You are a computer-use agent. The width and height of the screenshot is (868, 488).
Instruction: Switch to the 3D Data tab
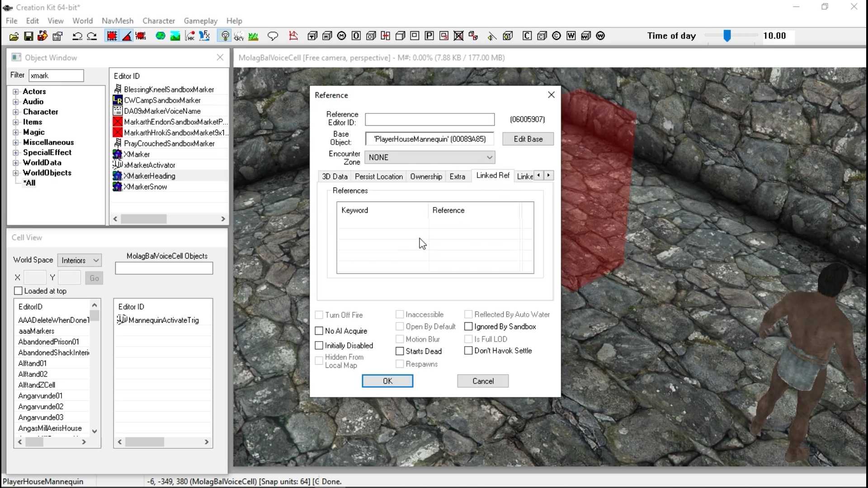[335, 177]
